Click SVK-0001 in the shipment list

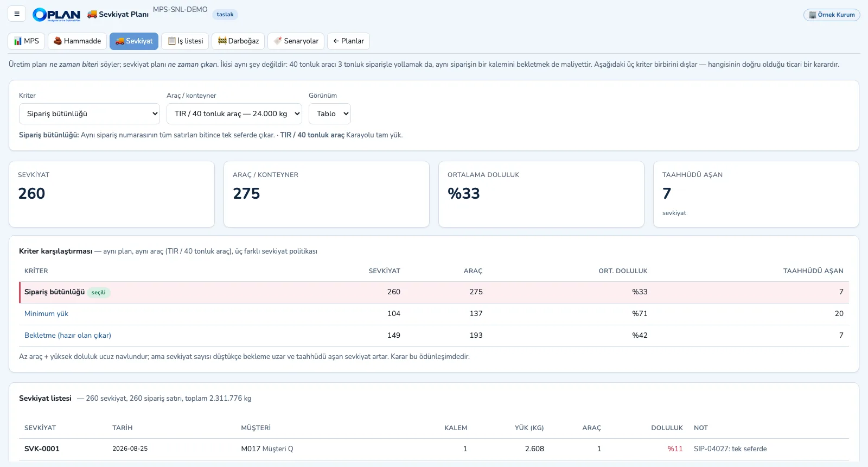click(42, 449)
